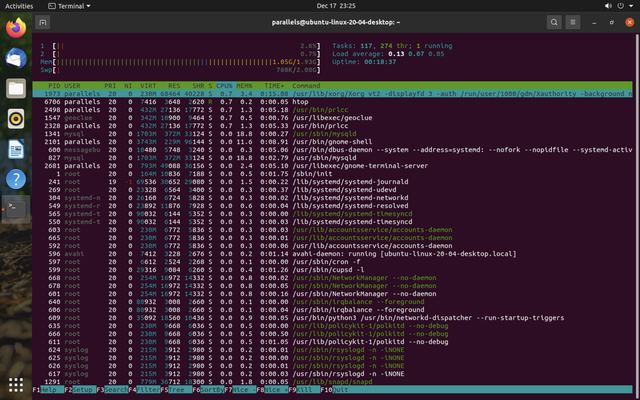Click the Terminal icon in the dock
This screenshot has height=400, width=640.
click(16, 209)
